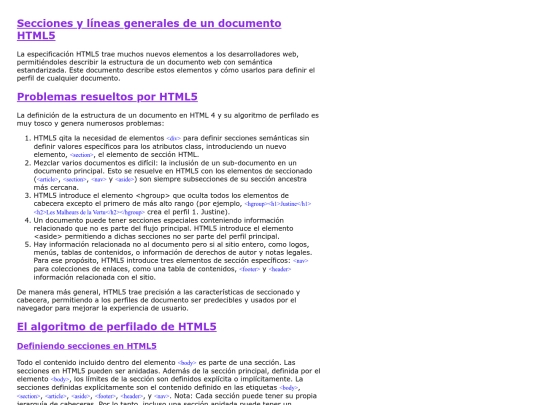This screenshot has width=540, height=405.
Task: Open the <header> link in list item 5
Action: pos(280,269)
